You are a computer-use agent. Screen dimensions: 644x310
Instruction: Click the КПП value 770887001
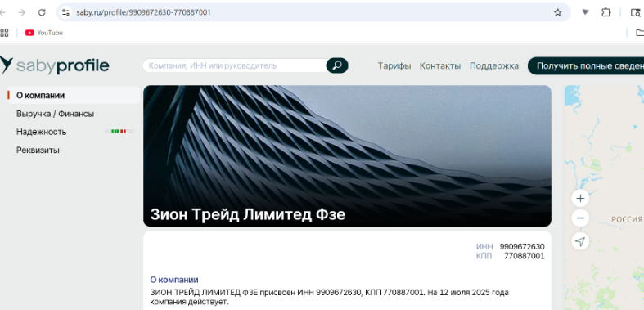pyautogui.click(x=524, y=256)
